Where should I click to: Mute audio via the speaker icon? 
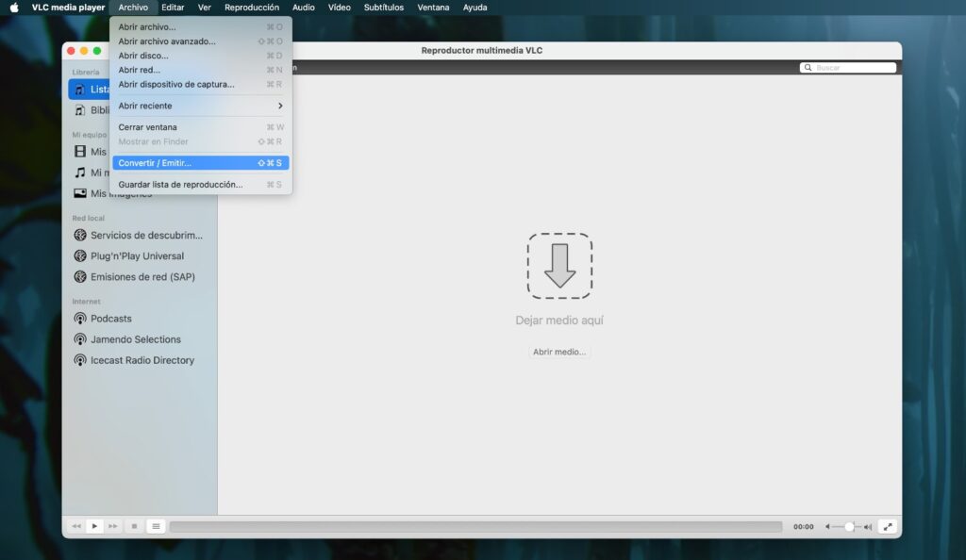[867, 527]
